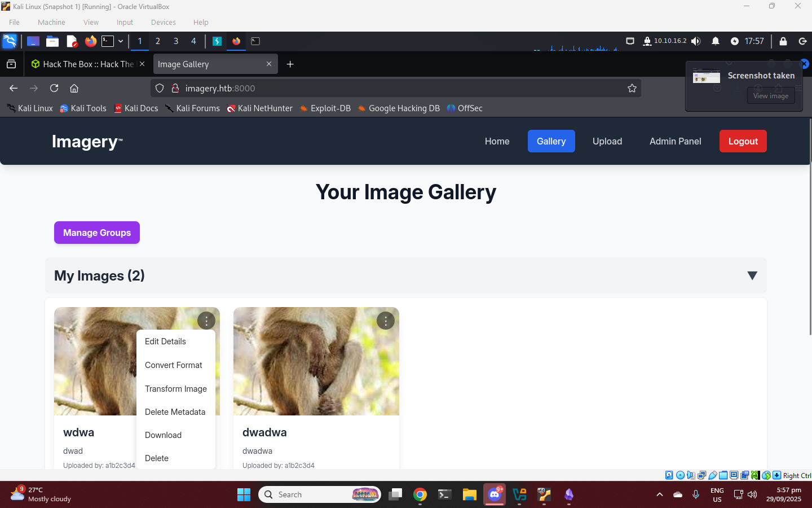Collapse the My Images section arrow
Viewport: 812px width, 508px height.
click(x=752, y=275)
